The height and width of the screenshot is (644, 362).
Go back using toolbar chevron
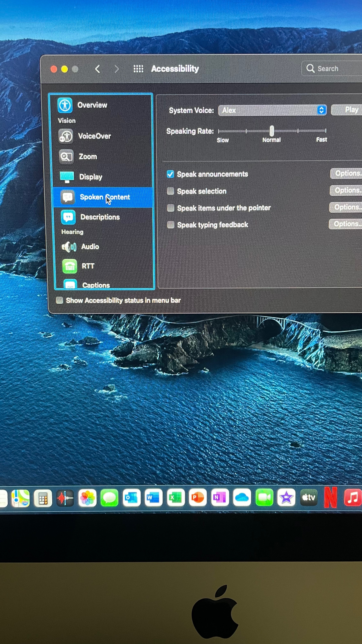(97, 69)
